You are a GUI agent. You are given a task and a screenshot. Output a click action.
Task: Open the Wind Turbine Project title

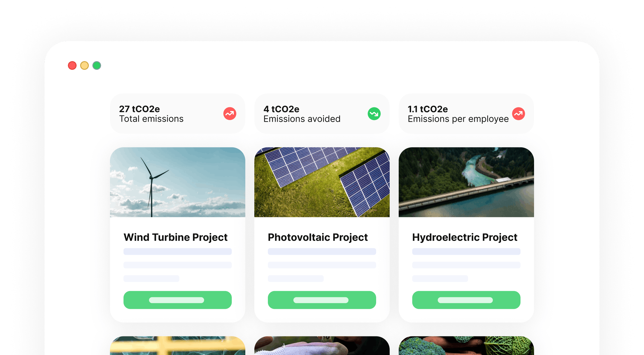(175, 237)
